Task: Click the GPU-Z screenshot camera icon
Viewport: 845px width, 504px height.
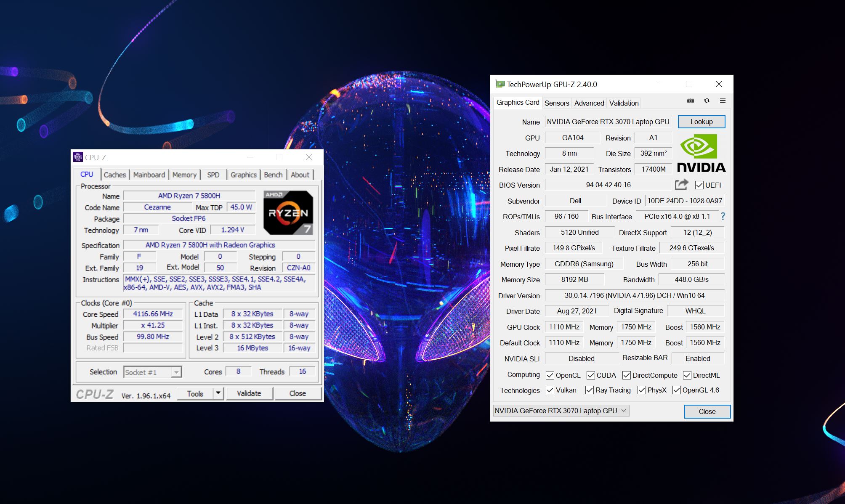Action: coord(691,101)
